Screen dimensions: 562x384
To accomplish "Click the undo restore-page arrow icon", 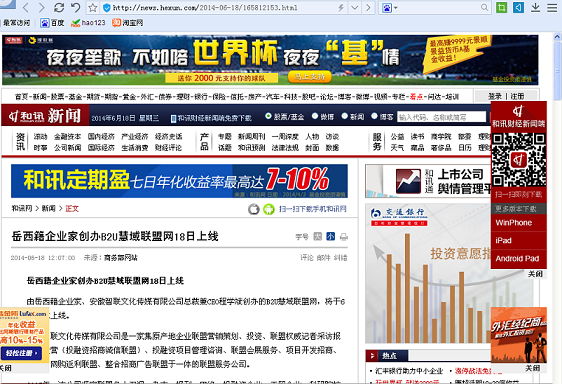I will click(75, 8).
